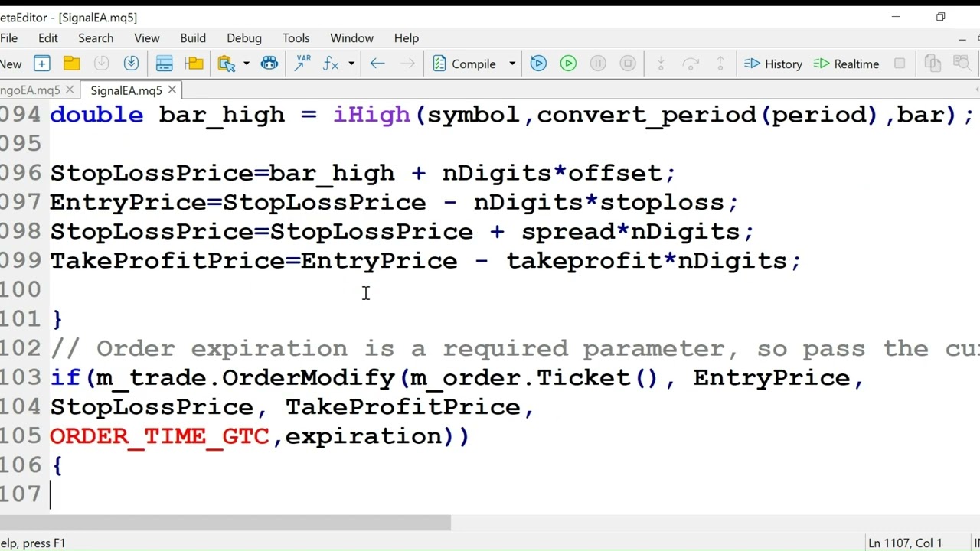
Task: Click 'nDigits*stoploss' on line 097
Action: click(599, 203)
